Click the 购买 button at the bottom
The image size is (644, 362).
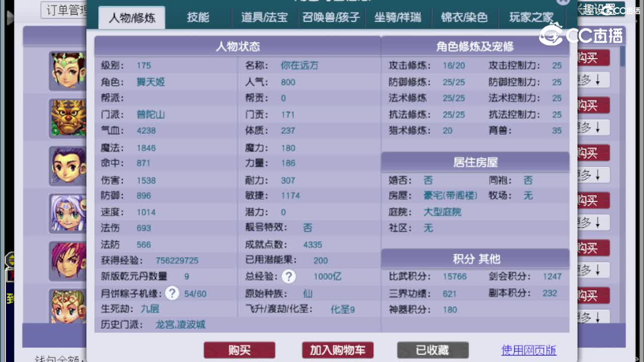click(x=239, y=350)
